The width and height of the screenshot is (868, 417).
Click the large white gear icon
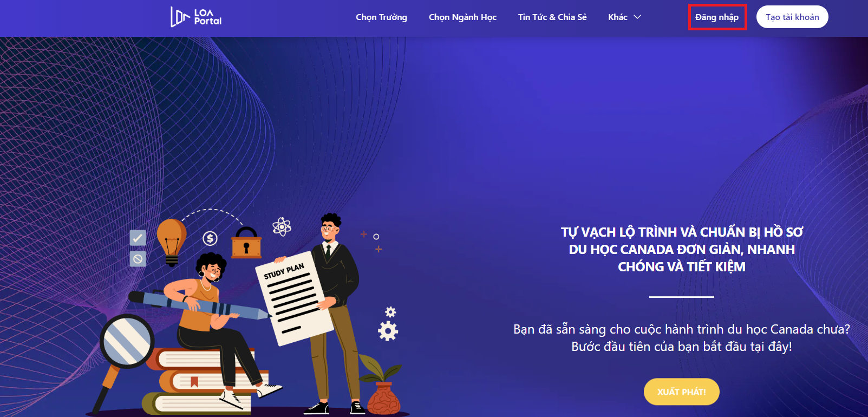388,330
